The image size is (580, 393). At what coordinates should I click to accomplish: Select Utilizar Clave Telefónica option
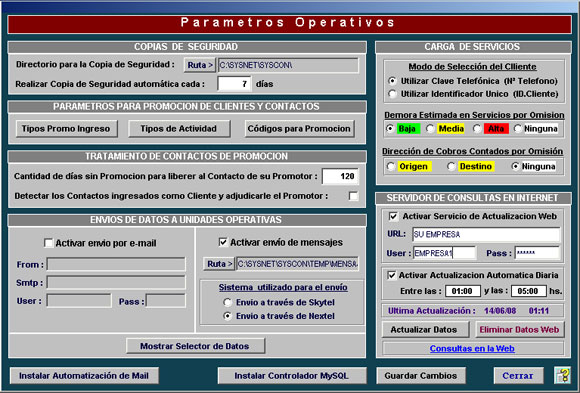tap(392, 81)
